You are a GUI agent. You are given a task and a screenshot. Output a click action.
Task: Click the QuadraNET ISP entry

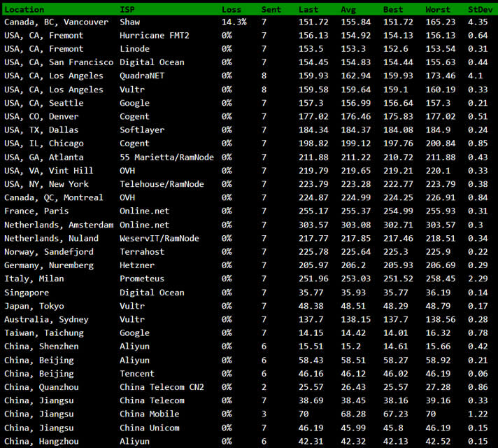(x=142, y=76)
